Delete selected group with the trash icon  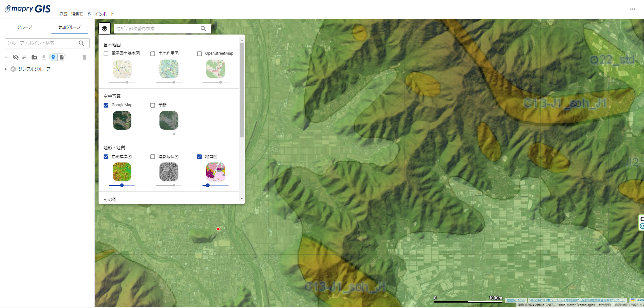[x=84, y=57]
